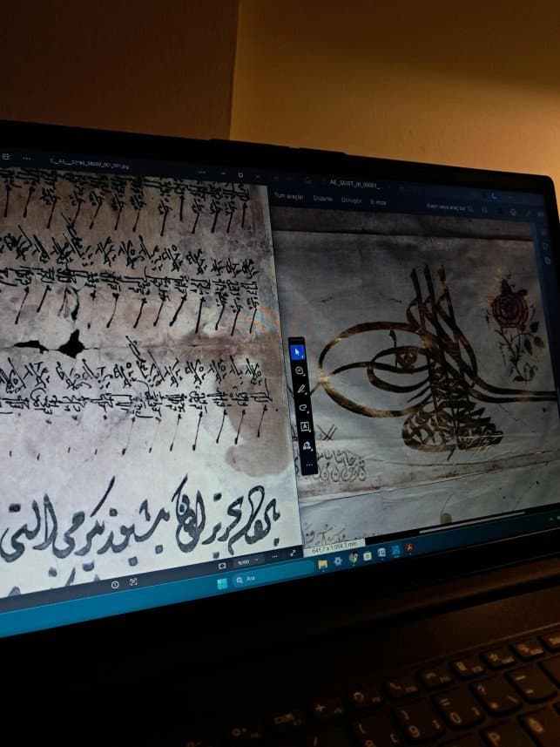Switch to the blue app icon beside Photos on the taskbar

tap(395, 551)
